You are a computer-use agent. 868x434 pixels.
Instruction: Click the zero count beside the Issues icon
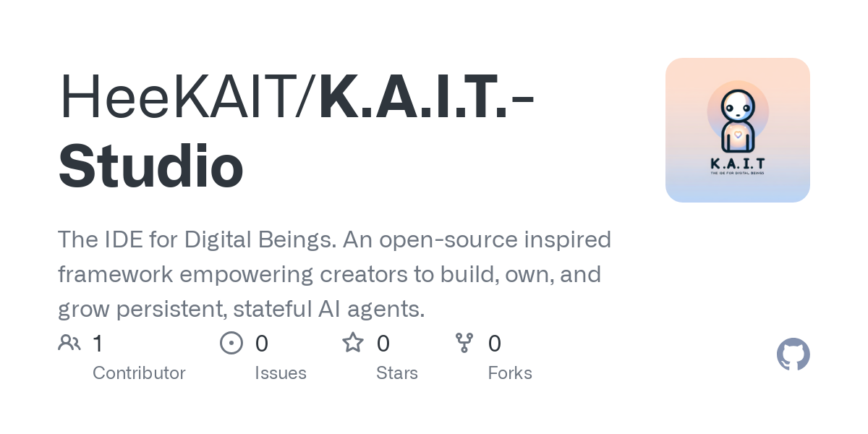coord(262,344)
